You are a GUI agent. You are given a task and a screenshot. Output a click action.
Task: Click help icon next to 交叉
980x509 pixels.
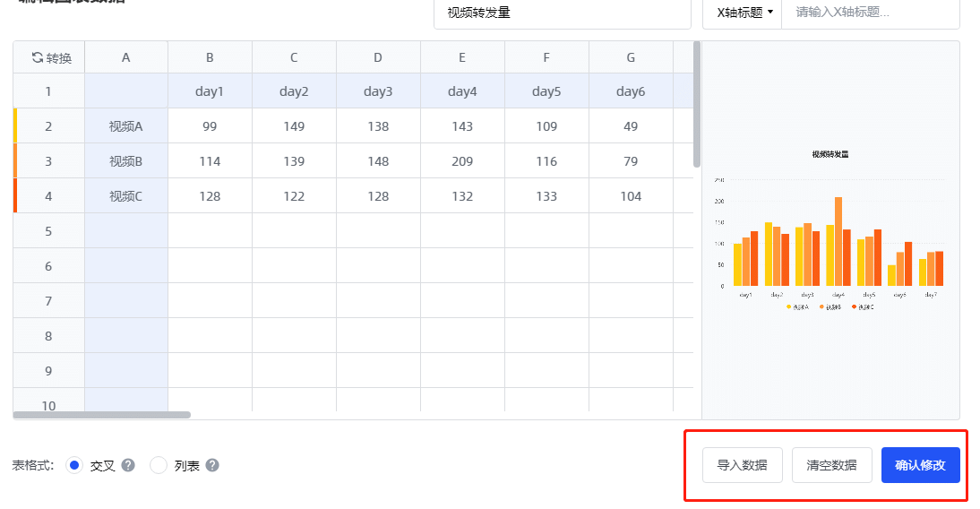point(128,465)
